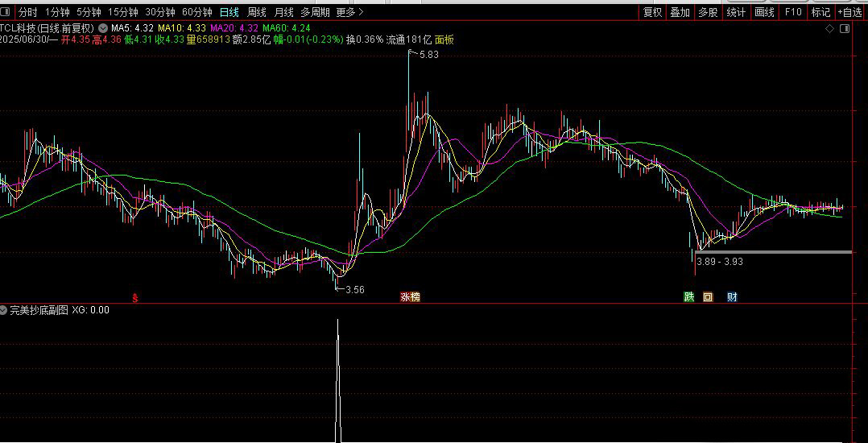Image resolution: width=868 pixels, height=443 pixels.
Task: Expand the 完美抄底副图 indicator dropdown
Action: tap(4, 310)
